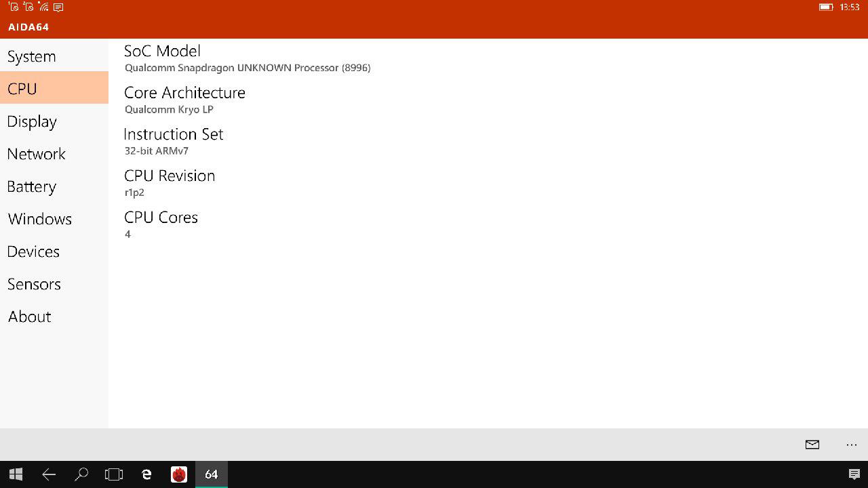
Task: Tap the taskbar Back arrow
Action: pyautogui.click(x=49, y=474)
